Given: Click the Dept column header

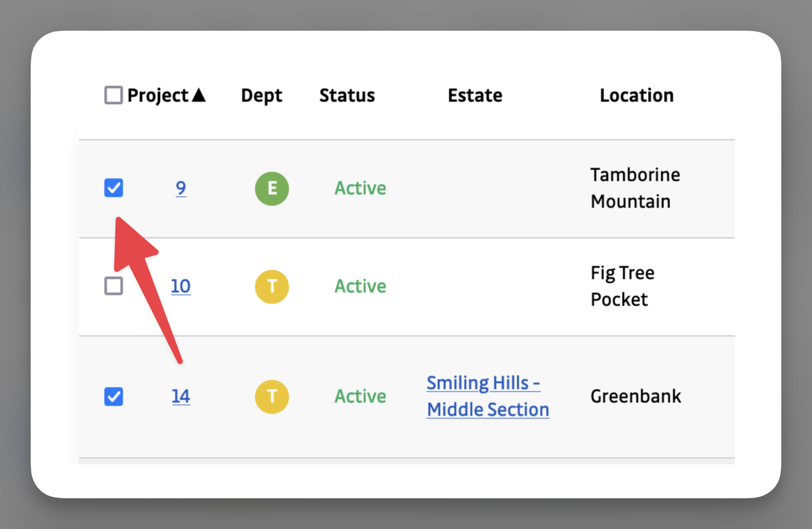Looking at the screenshot, I should click(261, 95).
